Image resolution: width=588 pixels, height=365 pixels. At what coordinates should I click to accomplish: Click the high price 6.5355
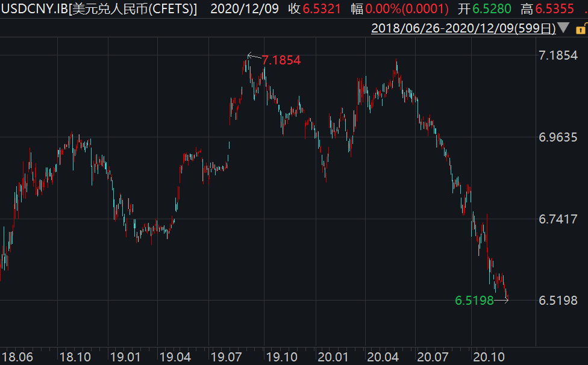555,8
